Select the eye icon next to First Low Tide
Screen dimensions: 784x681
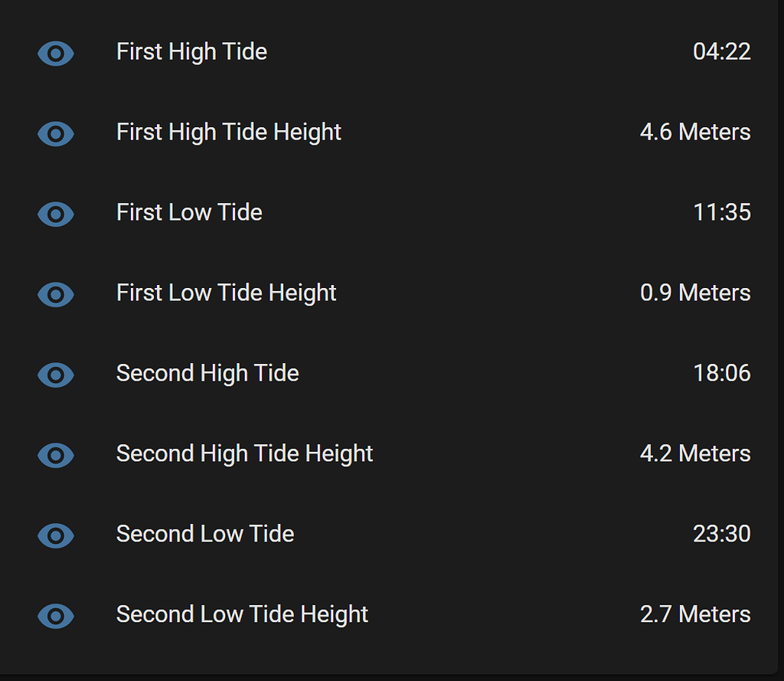pyautogui.click(x=56, y=214)
